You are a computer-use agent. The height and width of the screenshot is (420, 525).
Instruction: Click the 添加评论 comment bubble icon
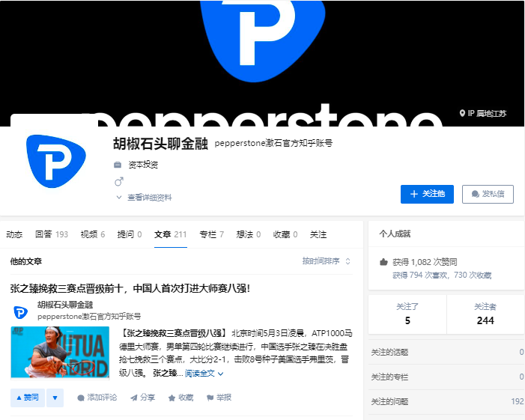(x=81, y=398)
